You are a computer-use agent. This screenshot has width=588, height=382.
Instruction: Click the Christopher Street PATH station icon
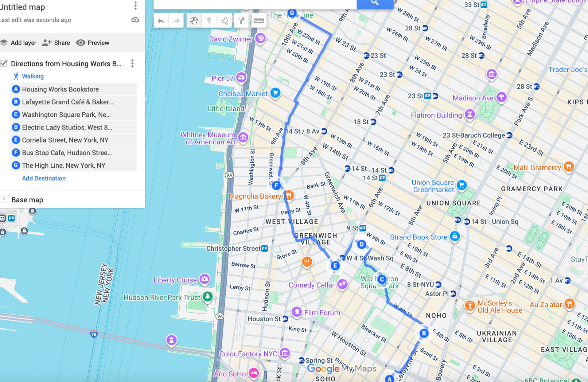(264, 248)
